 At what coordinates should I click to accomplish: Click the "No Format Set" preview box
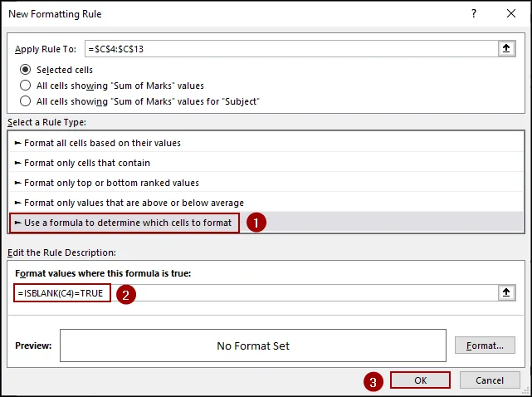pyautogui.click(x=253, y=346)
